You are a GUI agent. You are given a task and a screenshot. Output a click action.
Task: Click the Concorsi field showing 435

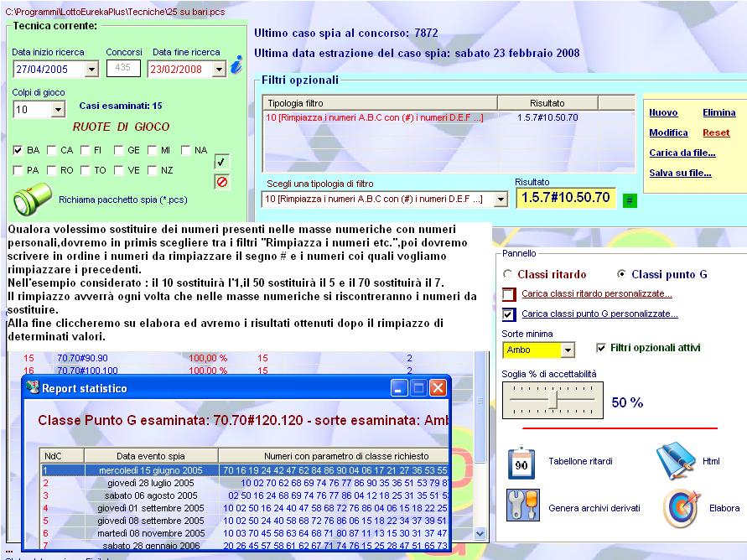coord(123,68)
